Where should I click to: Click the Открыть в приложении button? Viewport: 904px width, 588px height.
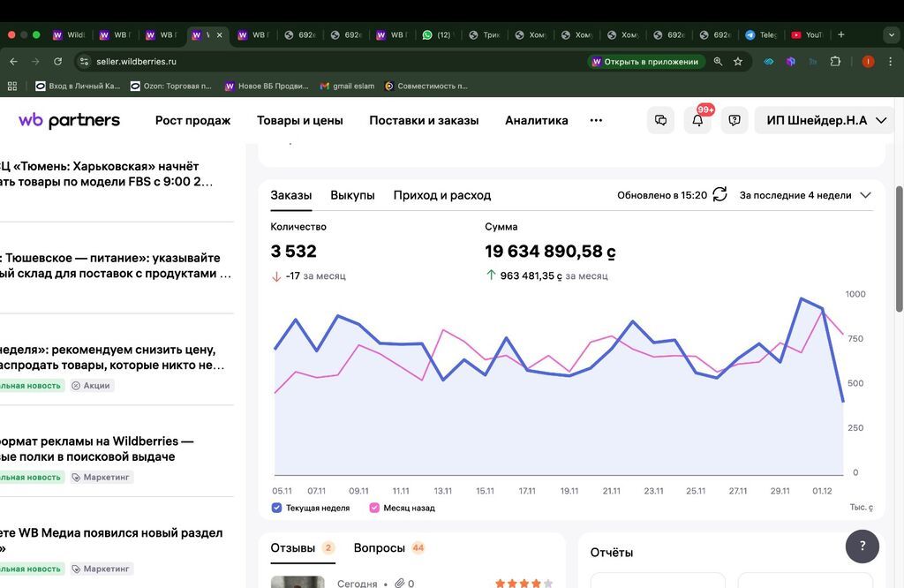[x=645, y=62]
